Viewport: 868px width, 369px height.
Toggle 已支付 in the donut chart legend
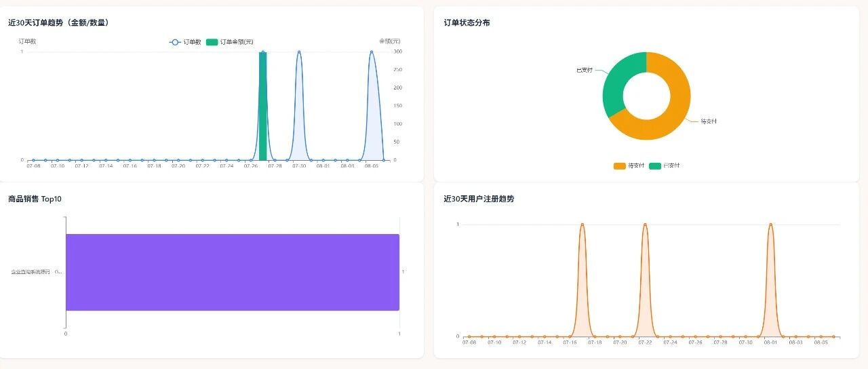tap(664, 166)
